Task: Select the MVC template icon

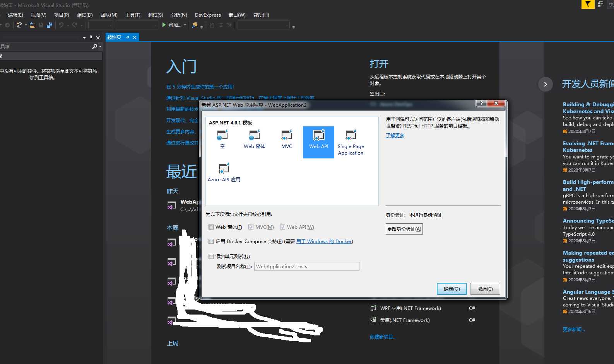Action: point(286,135)
